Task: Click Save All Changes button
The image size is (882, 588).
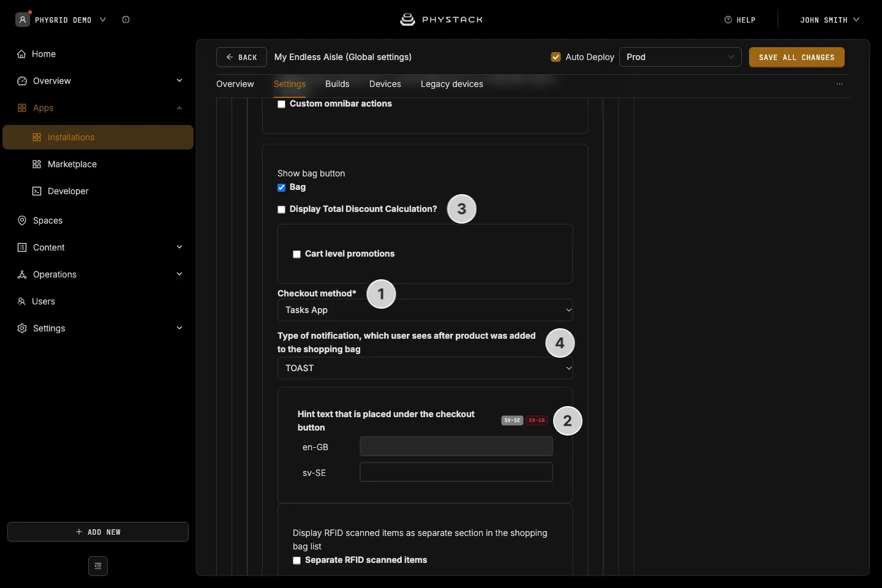Action: [x=797, y=57]
